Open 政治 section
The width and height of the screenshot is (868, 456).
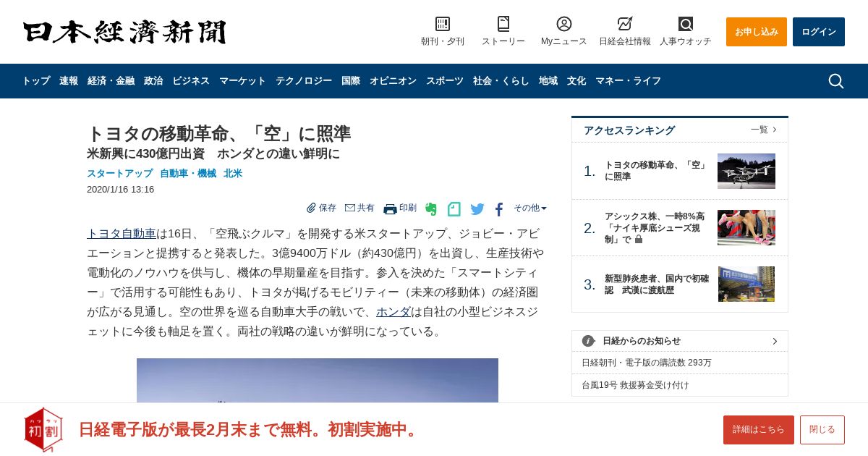[153, 81]
